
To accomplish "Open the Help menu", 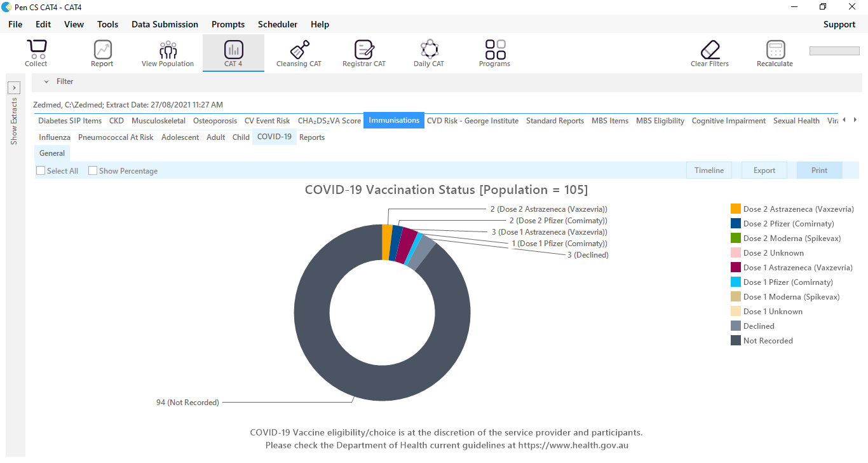I will tap(320, 24).
